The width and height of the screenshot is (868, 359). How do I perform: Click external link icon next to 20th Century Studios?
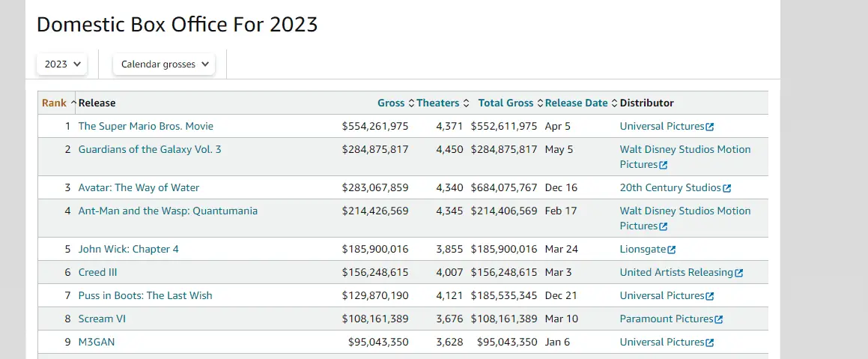(x=727, y=188)
